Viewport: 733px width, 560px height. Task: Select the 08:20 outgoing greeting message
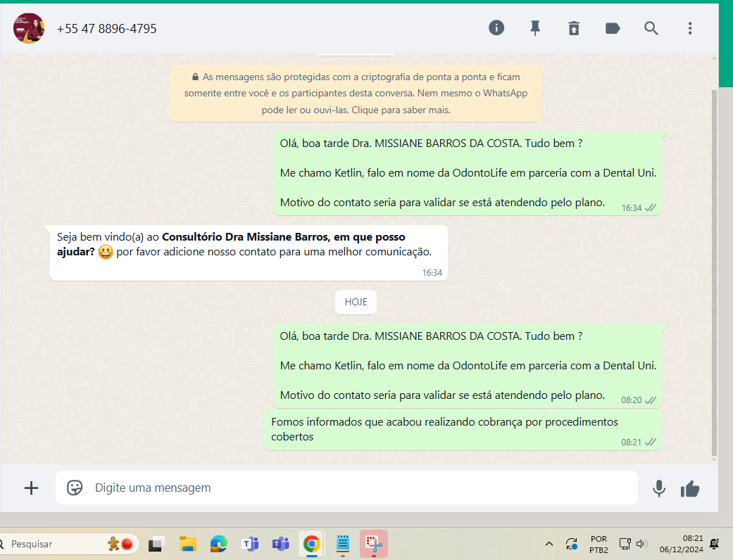(467, 366)
